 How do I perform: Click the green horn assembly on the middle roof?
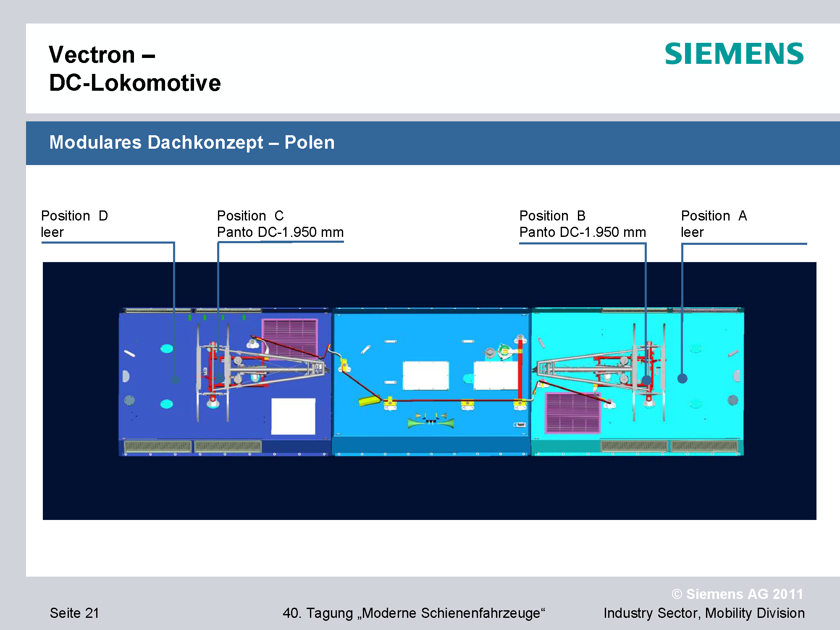pos(430,420)
